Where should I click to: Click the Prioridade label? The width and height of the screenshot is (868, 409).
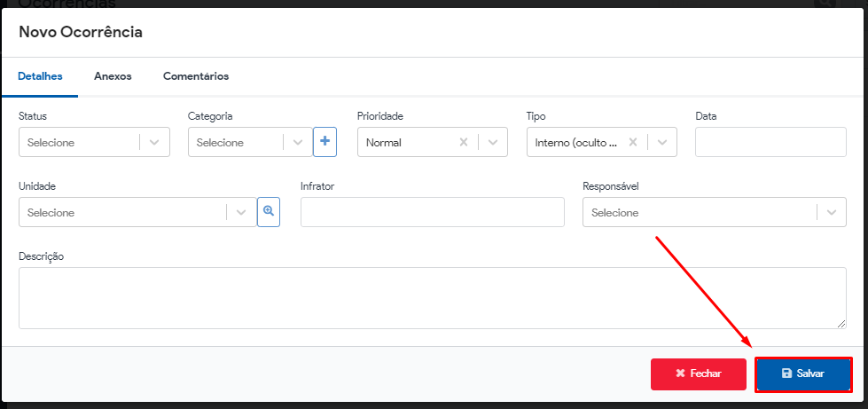click(x=380, y=116)
